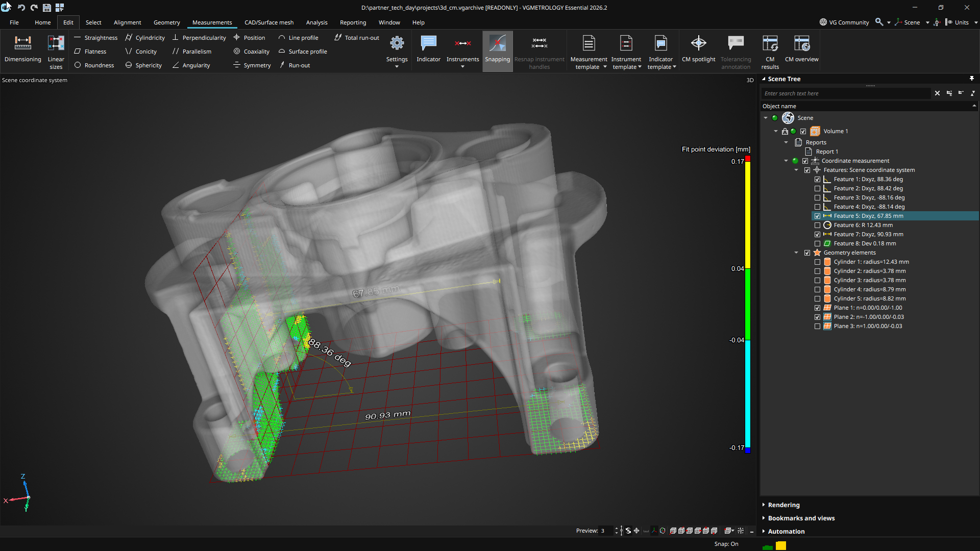Choose the Coaxiality tool
Screen dimensions: 980x551
pyautogui.click(x=251, y=52)
